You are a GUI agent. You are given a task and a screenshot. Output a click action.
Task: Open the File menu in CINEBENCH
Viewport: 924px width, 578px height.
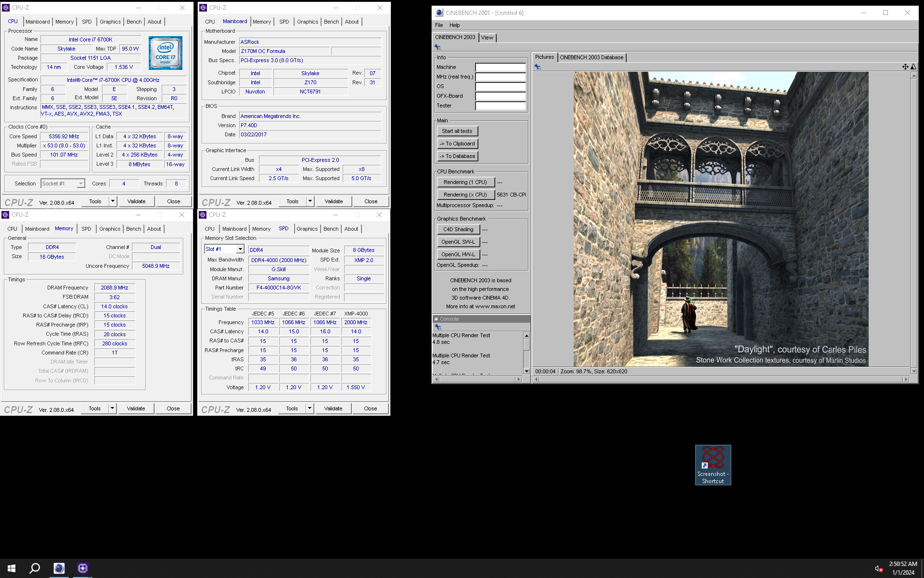pyautogui.click(x=439, y=25)
